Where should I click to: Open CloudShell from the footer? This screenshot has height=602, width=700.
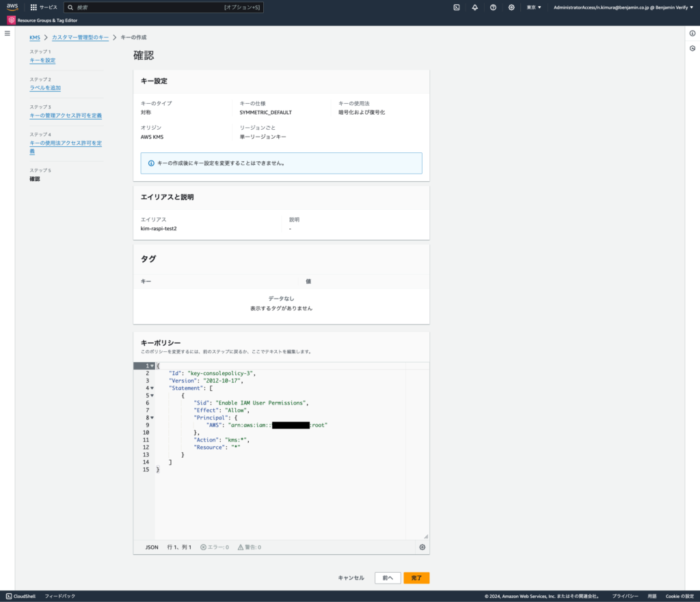click(x=21, y=597)
